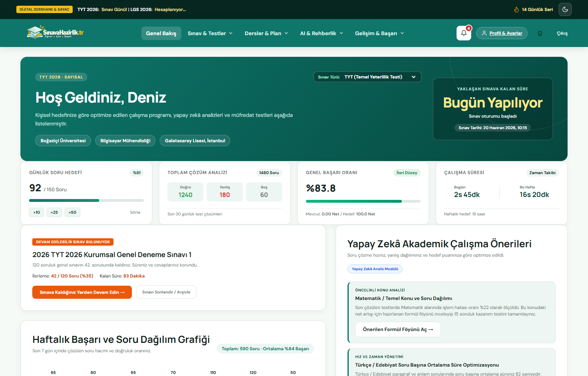Screen dimensions: 588x376
Task: Click the Bilgisayar Mühendisliği tag
Action: (x=125, y=141)
